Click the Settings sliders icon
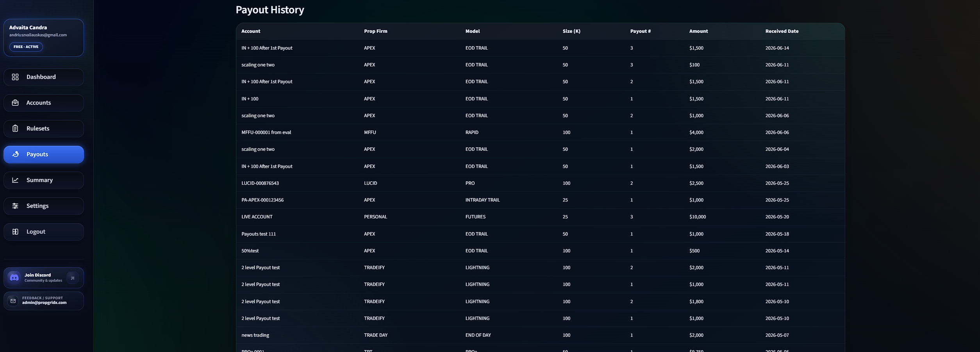 (15, 206)
